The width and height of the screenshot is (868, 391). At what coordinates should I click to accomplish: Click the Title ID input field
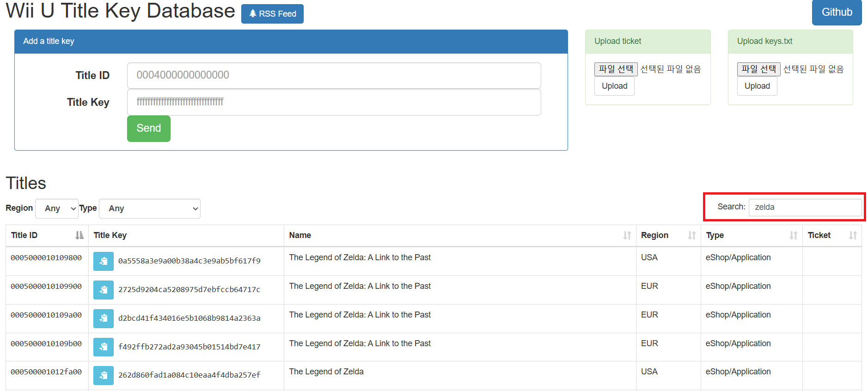point(334,75)
